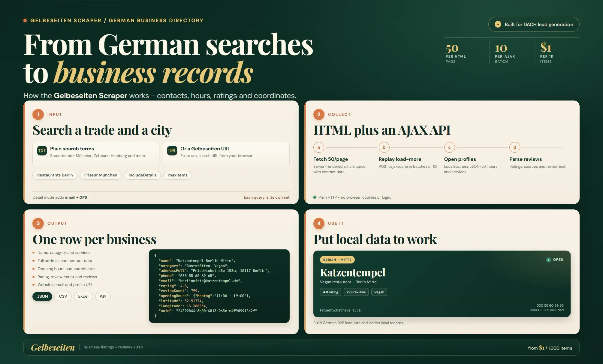Click the '10 per AJAX batch' stat
This screenshot has height=364, width=603.
click(505, 53)
